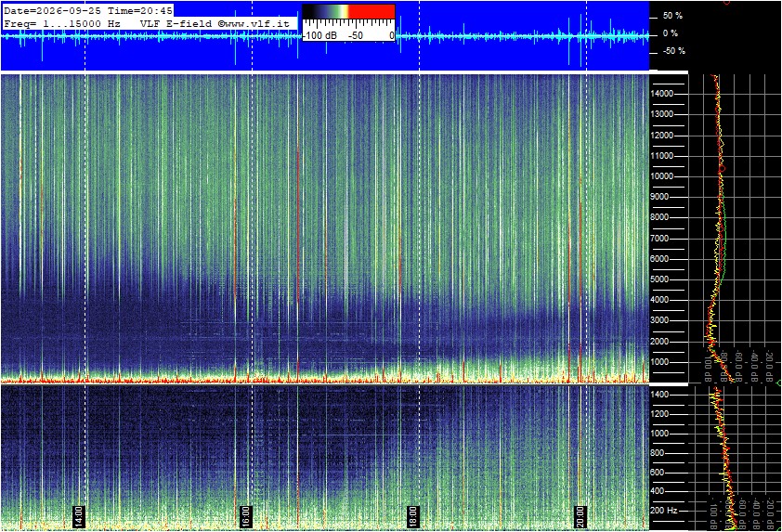Select the Date=2026-09-25 text
Screen dimensions: 782x532
point(52,10)
